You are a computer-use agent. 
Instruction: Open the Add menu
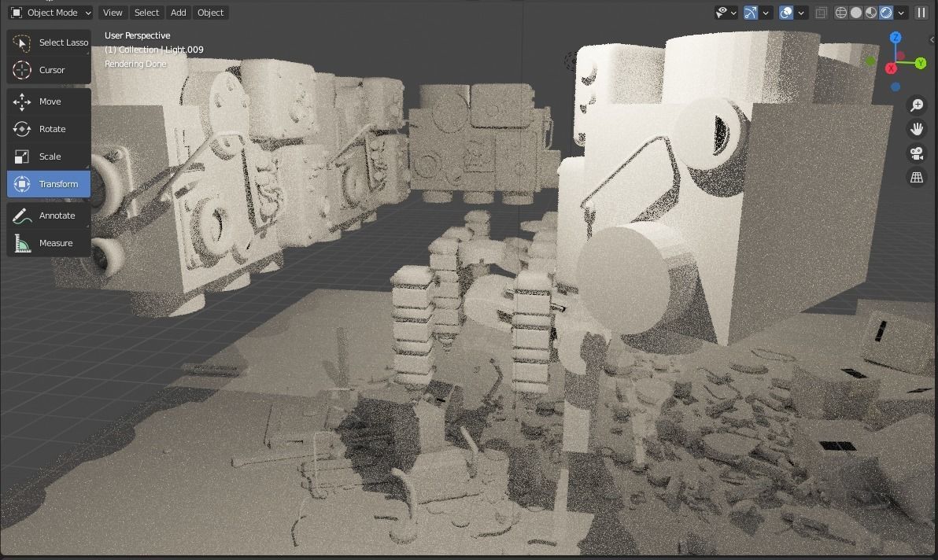(x=179, y=13)
